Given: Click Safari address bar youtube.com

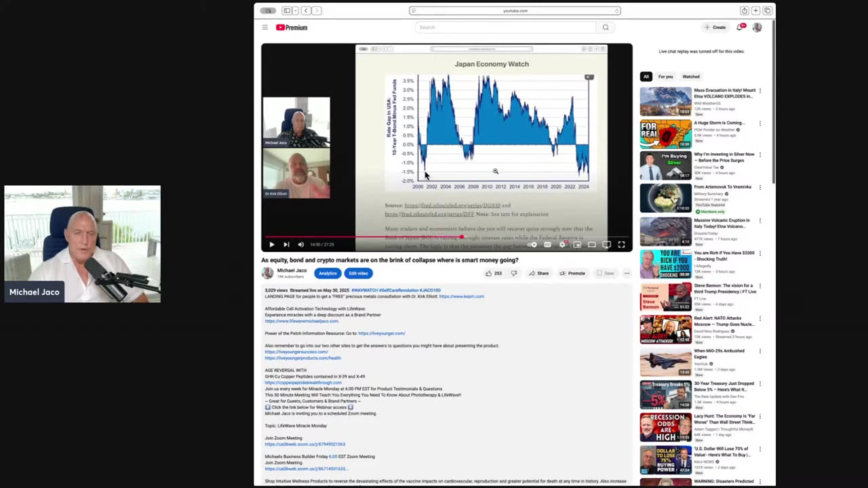Looking at the screenshot, I should (x=515, y=11).
